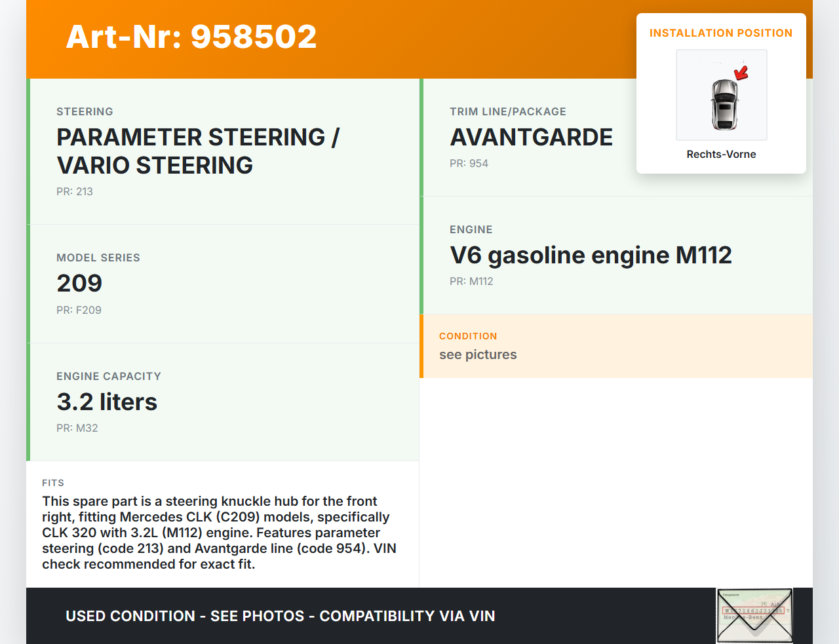Screen dimensions: 839x644
Task: Click the "FITS" section label
Action: pyautogui.click(x=53, y=483)
